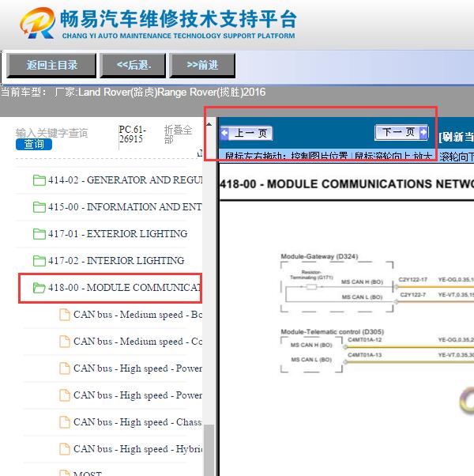Open 417-01 - EXTERIOR LIGHTING

point(118,234)
